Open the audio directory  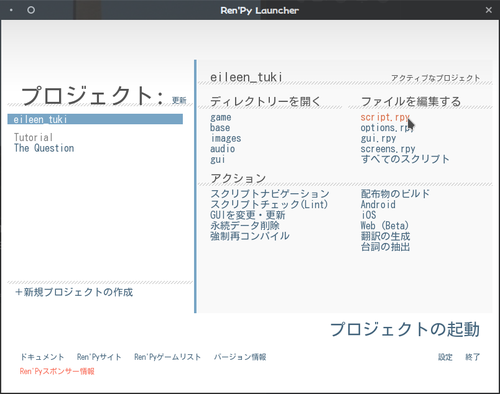(x=223, y=149)
